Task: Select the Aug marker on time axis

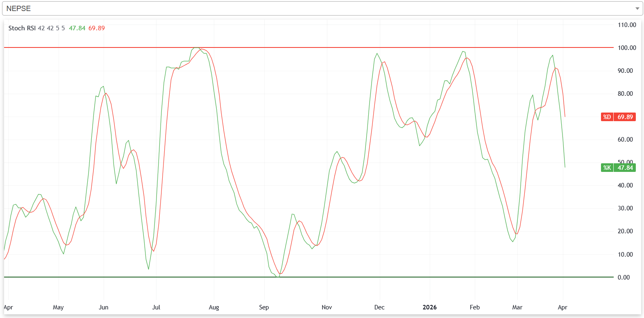Action: click(x=214, y=307)
